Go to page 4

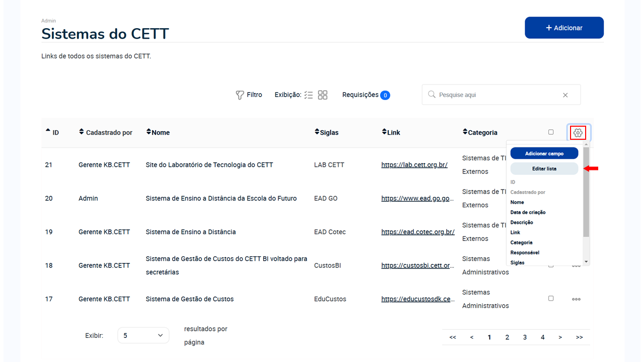pyautogui.click(x=542, y=337)
